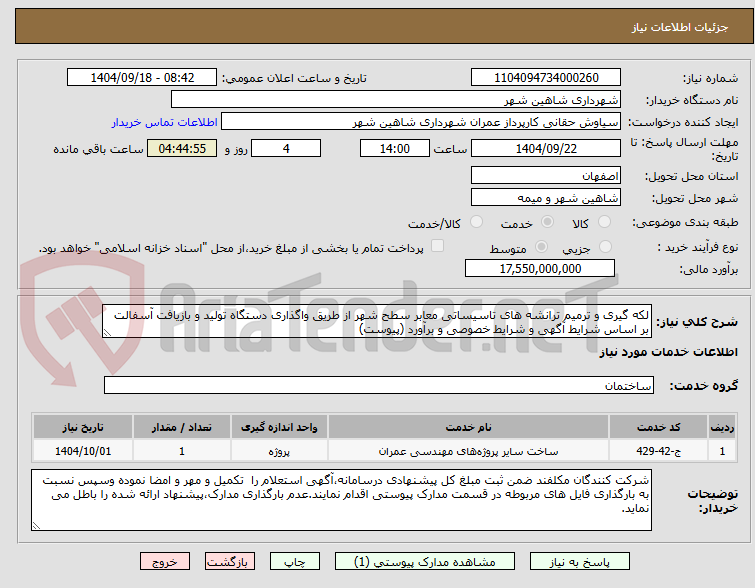This screenshot has height=588, width=755.
Task: Open اطلاعات تماس خریدار link
Action: [165, 122]
